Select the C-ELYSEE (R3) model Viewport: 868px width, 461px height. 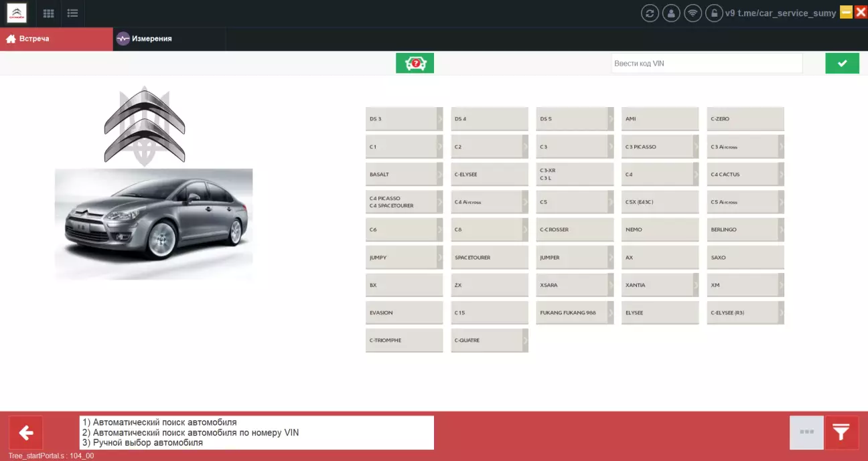point(745,312)
